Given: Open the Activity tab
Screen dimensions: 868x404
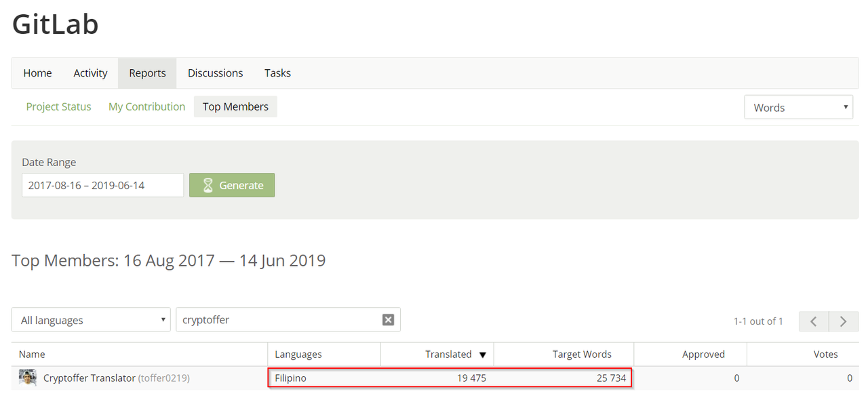Looking at the screenshot, I should pyautogui.click(x=90, y=73).
